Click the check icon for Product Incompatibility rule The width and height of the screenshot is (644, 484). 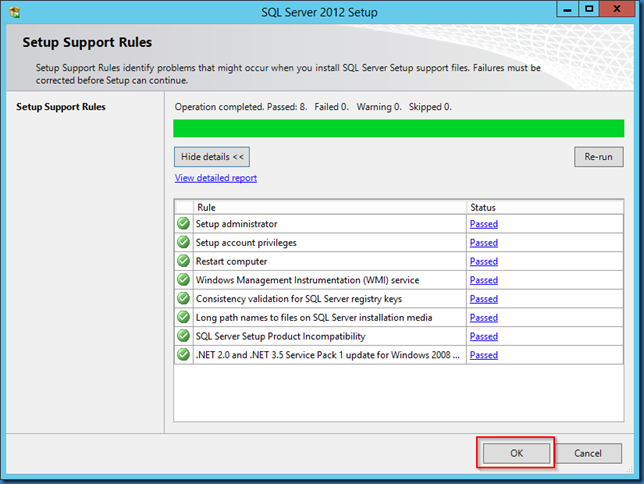tap(183, 336)
